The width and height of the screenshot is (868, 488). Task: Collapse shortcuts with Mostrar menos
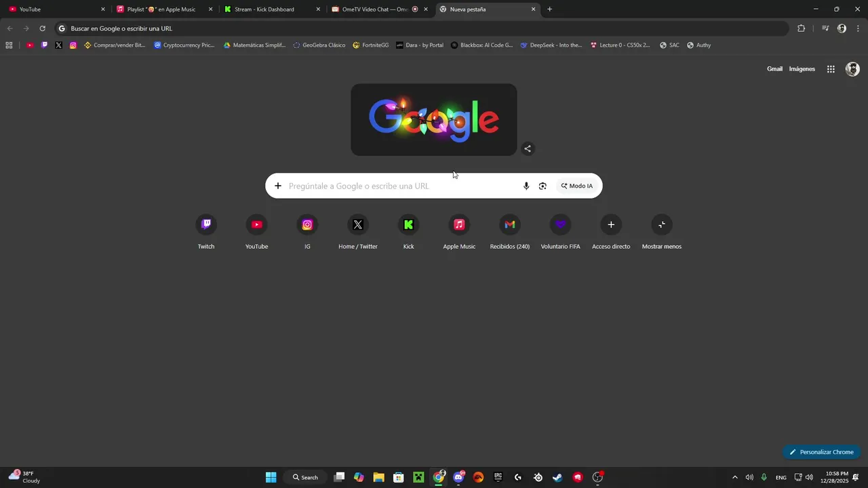(x=662, y=232)
